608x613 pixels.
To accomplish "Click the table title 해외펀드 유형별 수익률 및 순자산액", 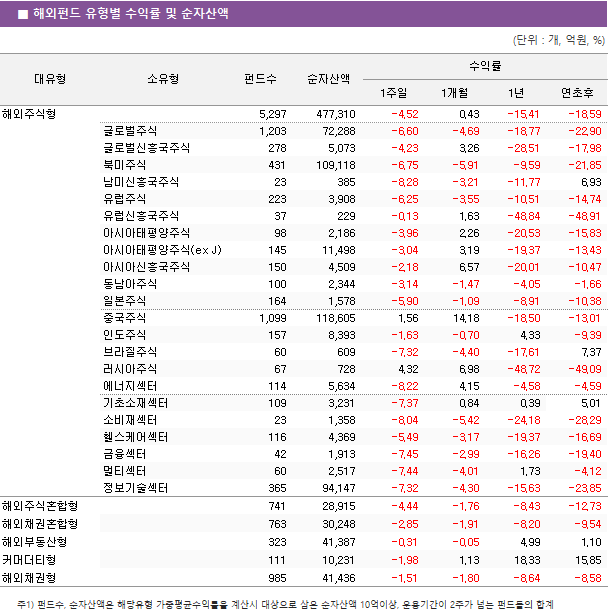I will [131, 14].
